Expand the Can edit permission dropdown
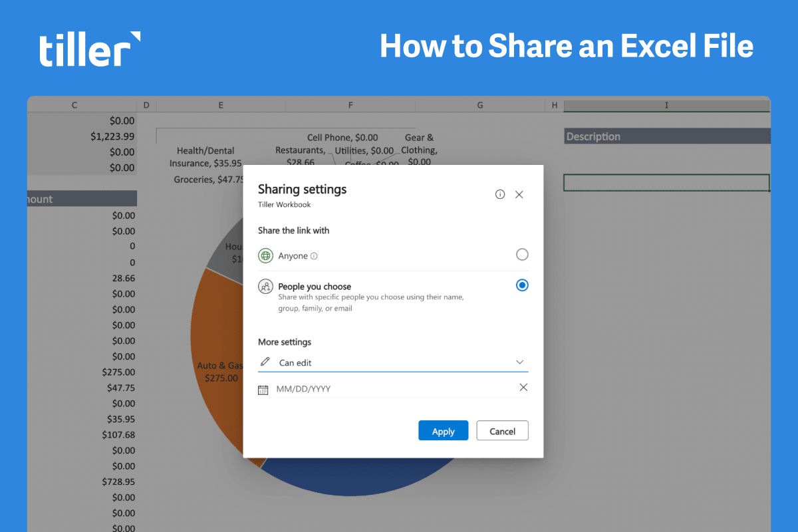Image resolution: width=798 pixels, height=532 pixels. tap(519, 362)
